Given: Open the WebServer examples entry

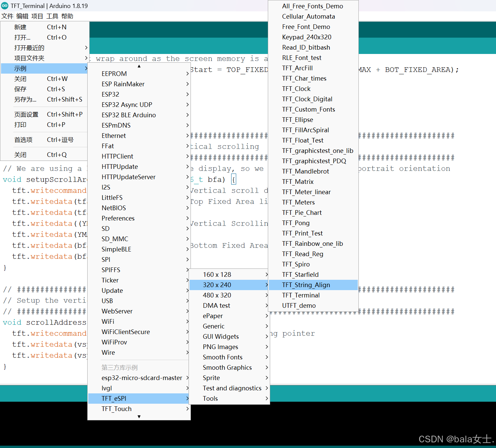Looking at the screenshot, I should coord(139,311).
